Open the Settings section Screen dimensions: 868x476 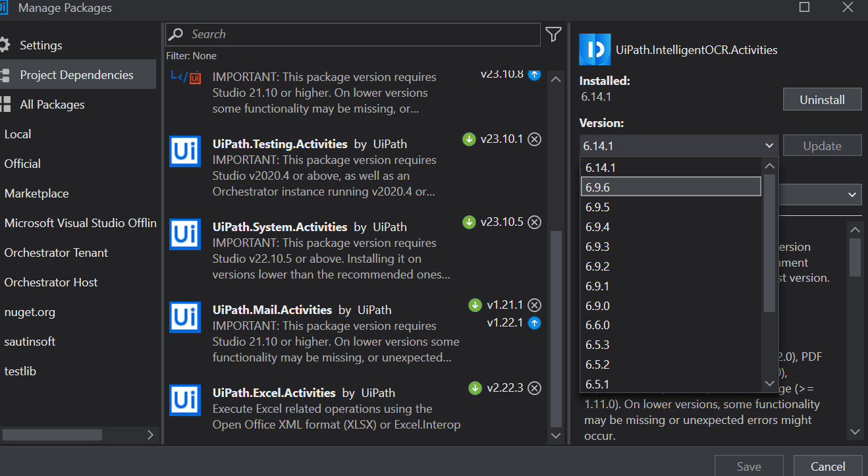[41, 45]
